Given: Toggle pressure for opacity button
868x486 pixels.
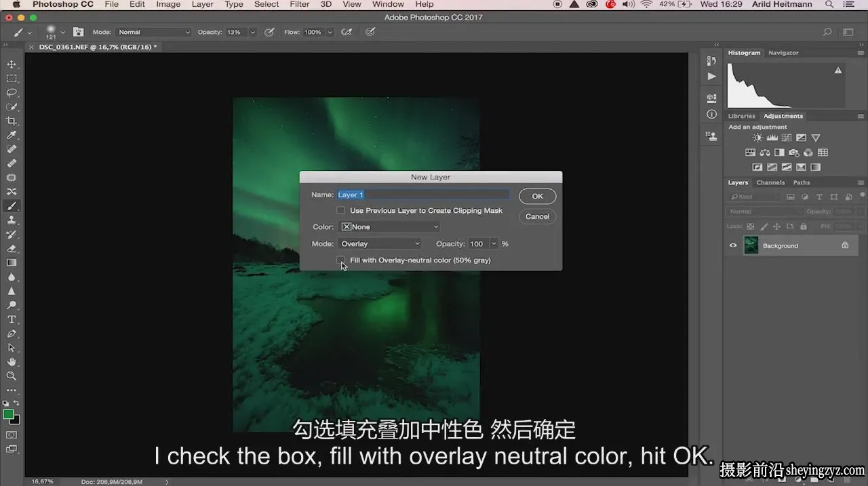Looking at the screenshot, I should tap(269, 32).
